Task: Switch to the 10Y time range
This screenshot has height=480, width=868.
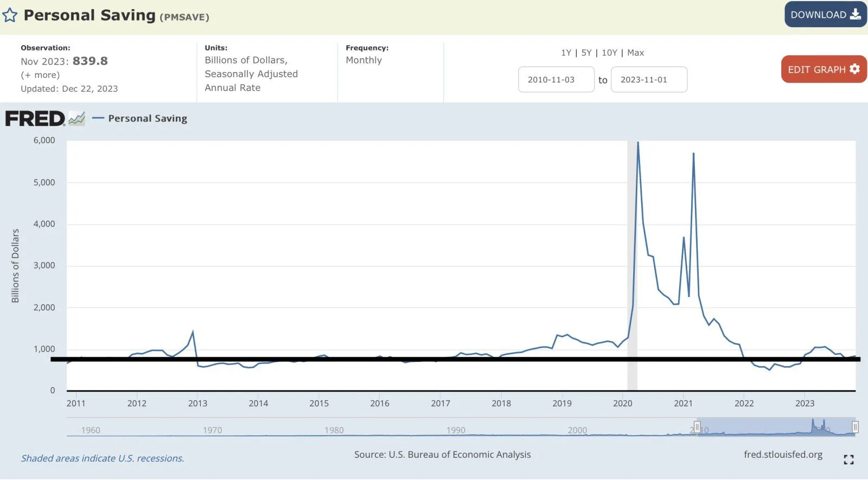Action: 609,53
